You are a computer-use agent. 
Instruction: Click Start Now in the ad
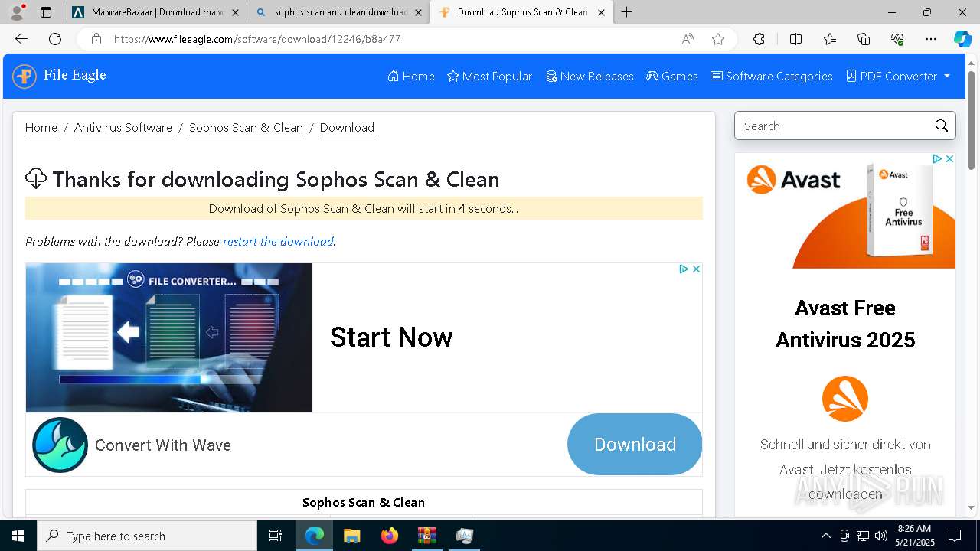pyautogui.click(x=391, y=337)
